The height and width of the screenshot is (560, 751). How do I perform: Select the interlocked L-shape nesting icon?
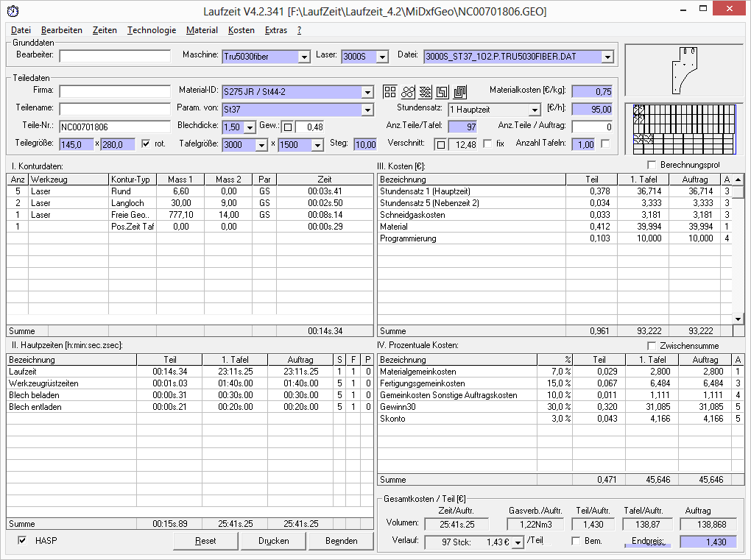tap(443, 91)
